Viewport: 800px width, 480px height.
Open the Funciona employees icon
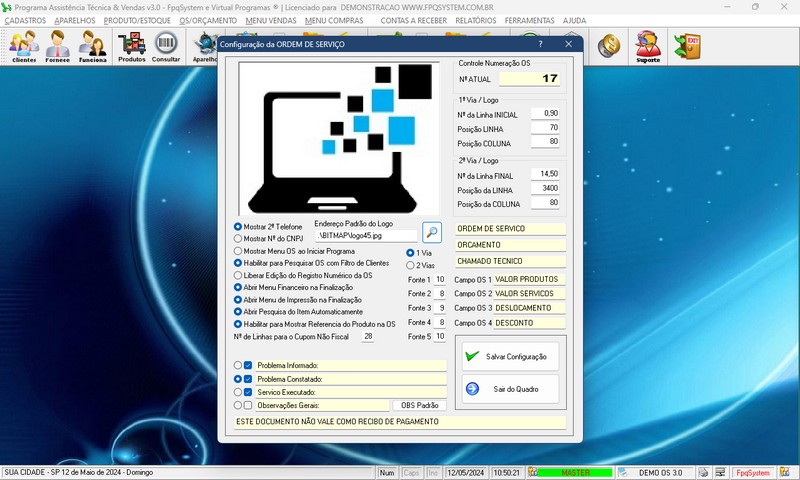pyautogui.click(x=93, y=46)
